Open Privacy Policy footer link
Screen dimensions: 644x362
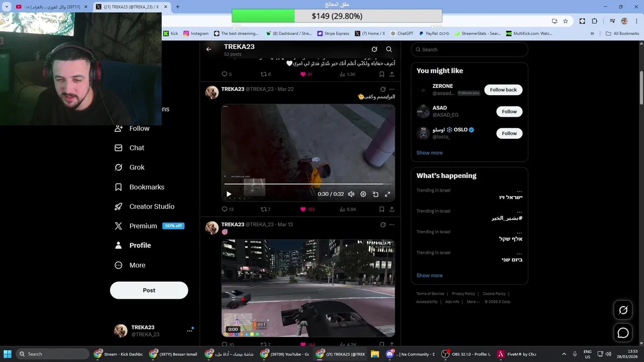pyautogui.click(x=463, y=294)
